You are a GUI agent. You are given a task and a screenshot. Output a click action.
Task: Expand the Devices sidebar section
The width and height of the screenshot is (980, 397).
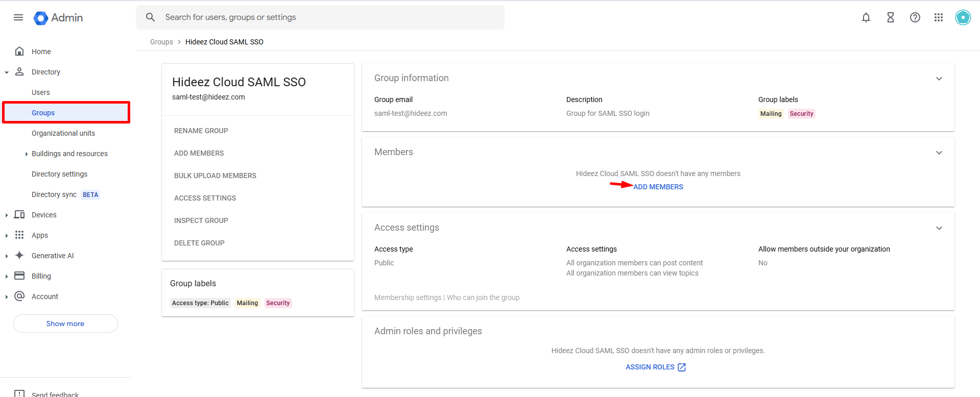7,215
